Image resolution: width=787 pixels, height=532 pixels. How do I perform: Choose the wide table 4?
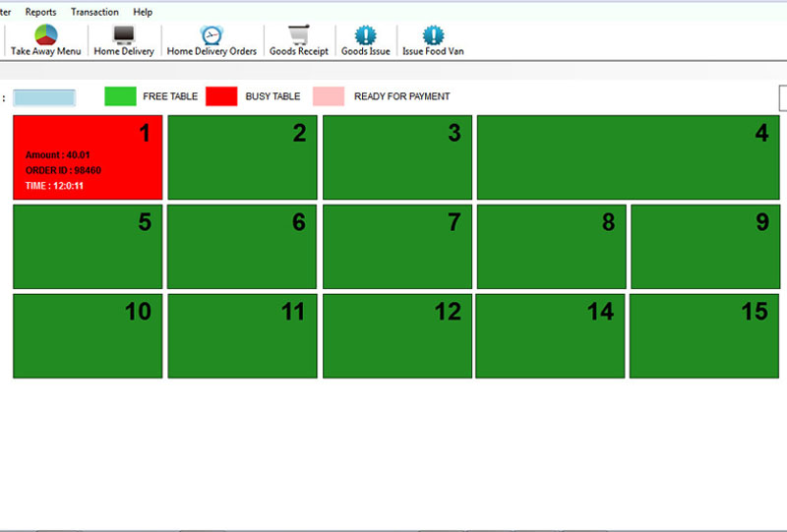[626, 157]
